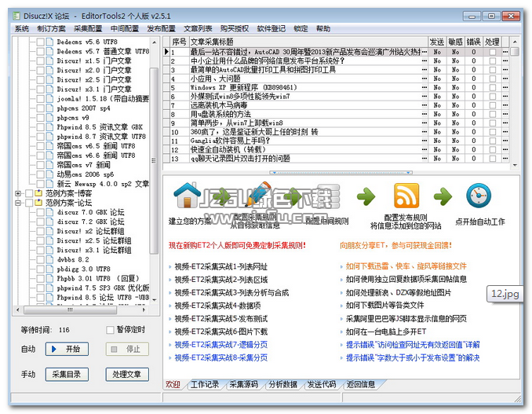This screenshot has height=414, width=532.
Task: Click page icon of 帝国cms v7 新闻
Action: tap(50, 165)
